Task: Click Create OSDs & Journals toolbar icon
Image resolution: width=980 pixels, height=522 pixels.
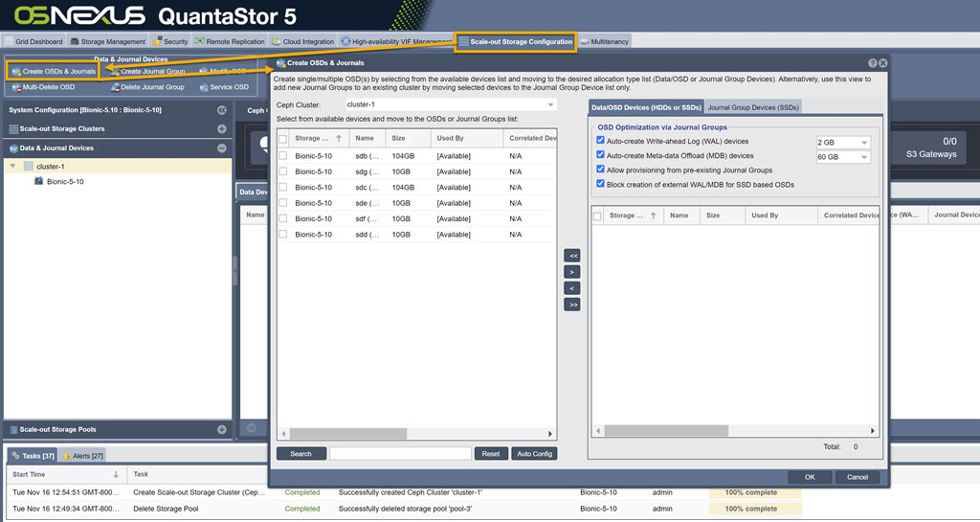Action: (17, 72)
